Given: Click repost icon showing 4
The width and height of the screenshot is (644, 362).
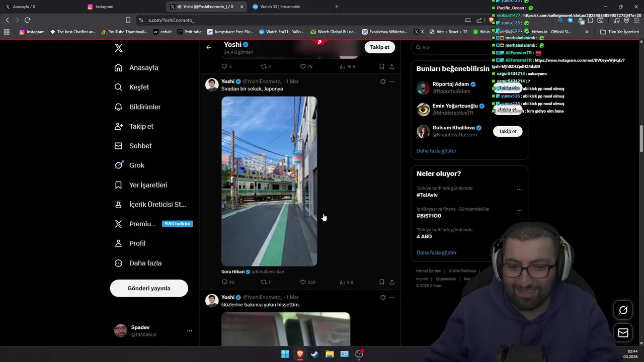Looking at the screenshot, I should (x=263, y=66).
